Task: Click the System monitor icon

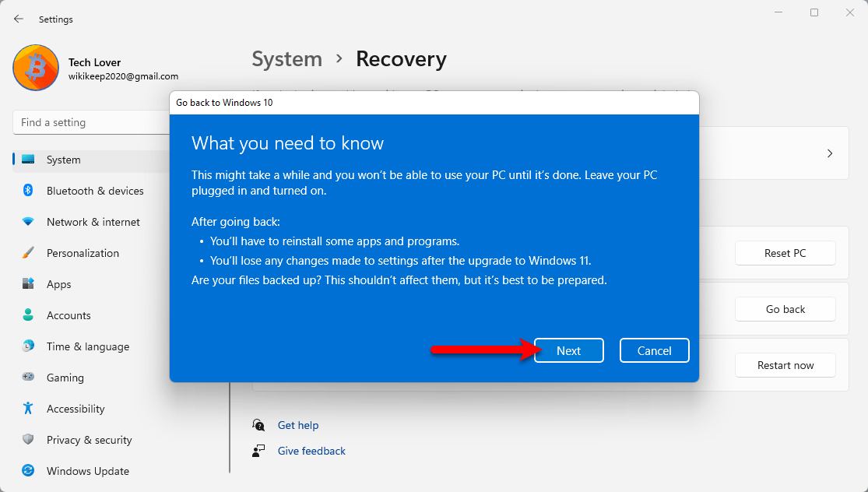Action: point(28,160)
